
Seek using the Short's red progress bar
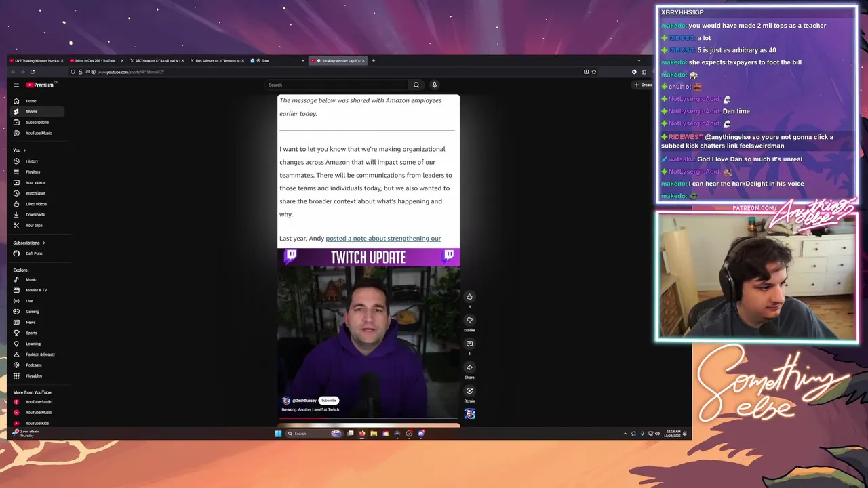tap(368, 418)
